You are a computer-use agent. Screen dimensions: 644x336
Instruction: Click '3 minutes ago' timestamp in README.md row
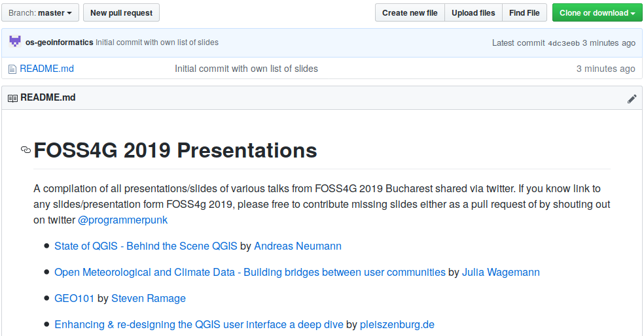pyautogui.click(x=606, y=69)
